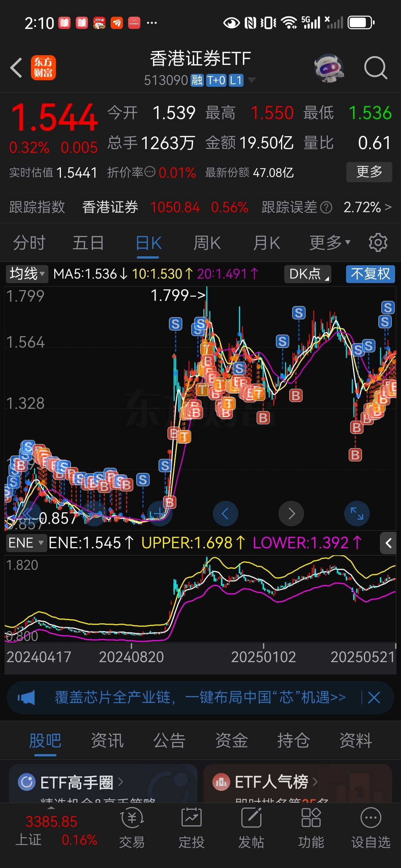
Task: Open the chip industry chain banner link
Action: click(200, 698)
